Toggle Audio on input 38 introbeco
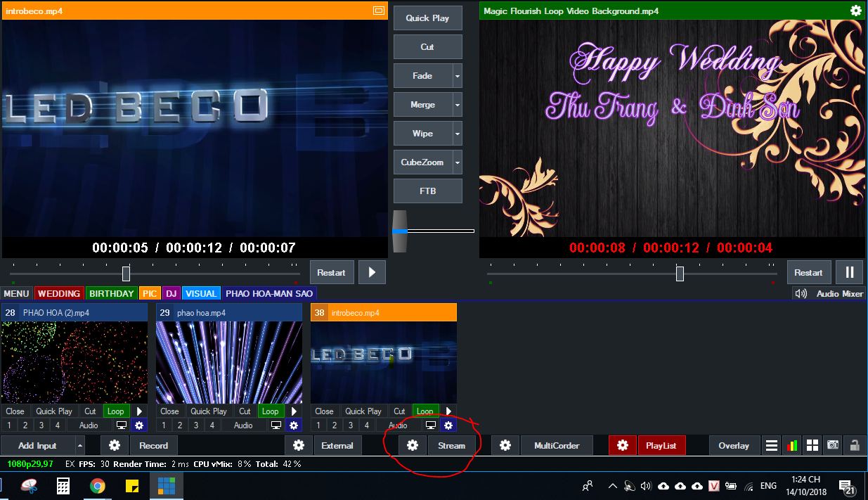868x500 pixels. tap(398, 425)
